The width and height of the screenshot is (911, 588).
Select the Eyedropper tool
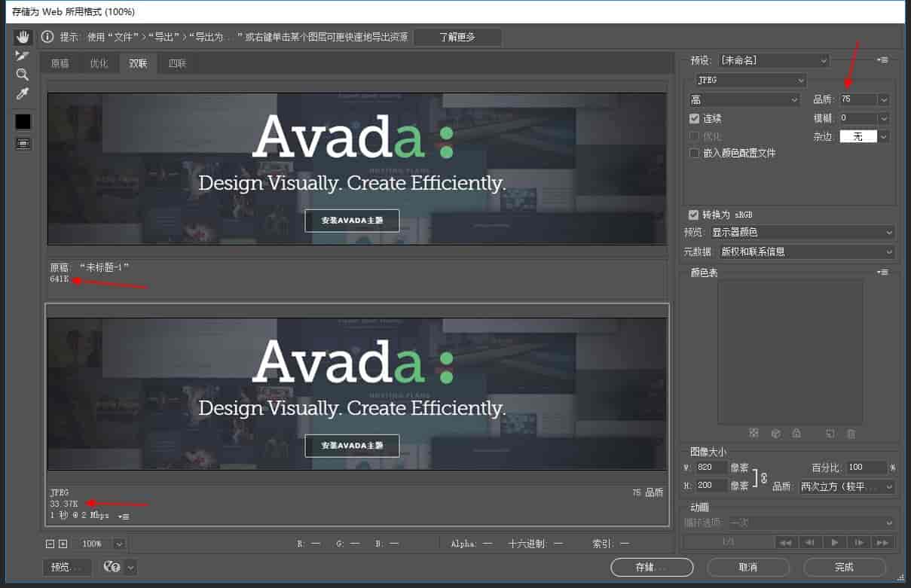tap(23, 94)
